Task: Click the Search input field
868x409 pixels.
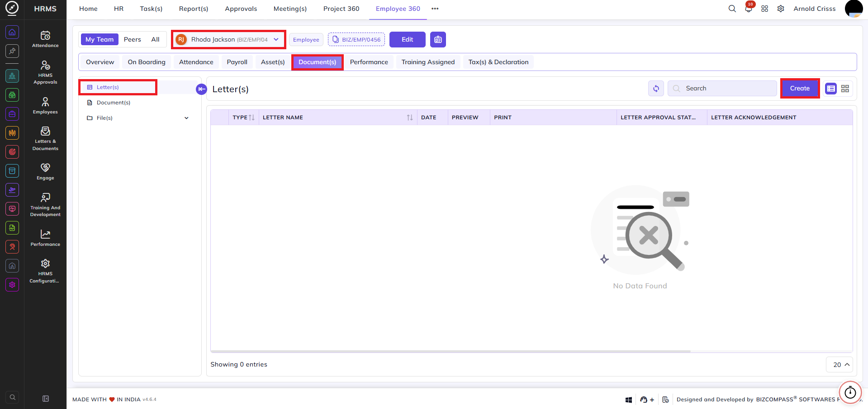Action: pos(722,89)
